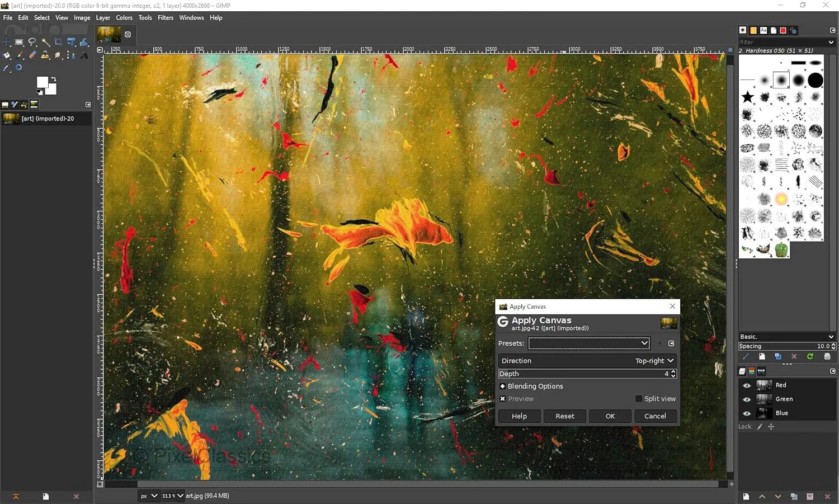Select the Text tool
Screen dimensions: 839x504
click(x=84, y=55)
